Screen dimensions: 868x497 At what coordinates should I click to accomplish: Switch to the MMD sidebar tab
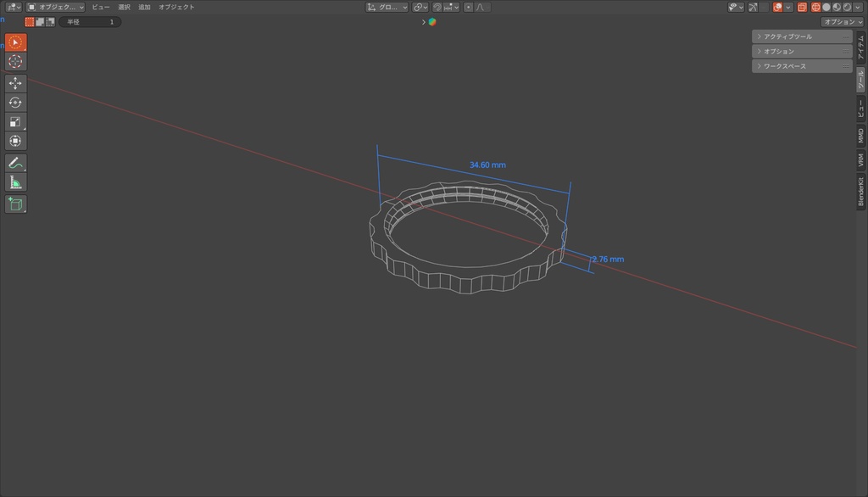pyautogui.click(x=861, y=136)
